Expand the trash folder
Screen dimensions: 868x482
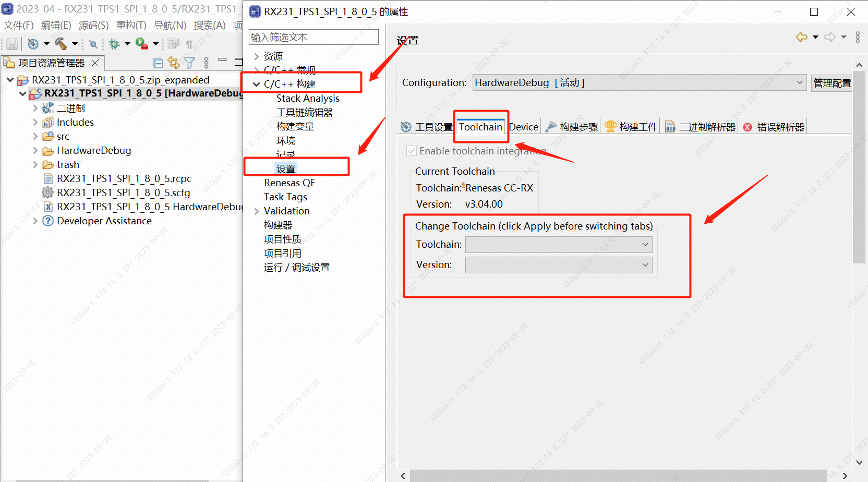35,164
